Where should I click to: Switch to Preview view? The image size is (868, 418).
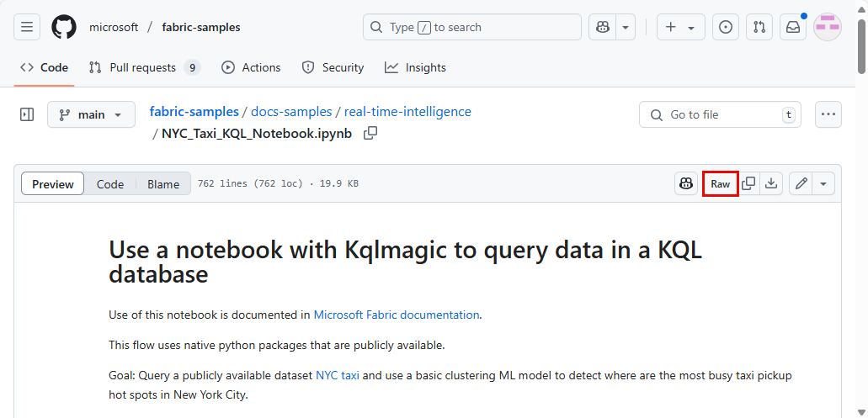tap(52, 184)
